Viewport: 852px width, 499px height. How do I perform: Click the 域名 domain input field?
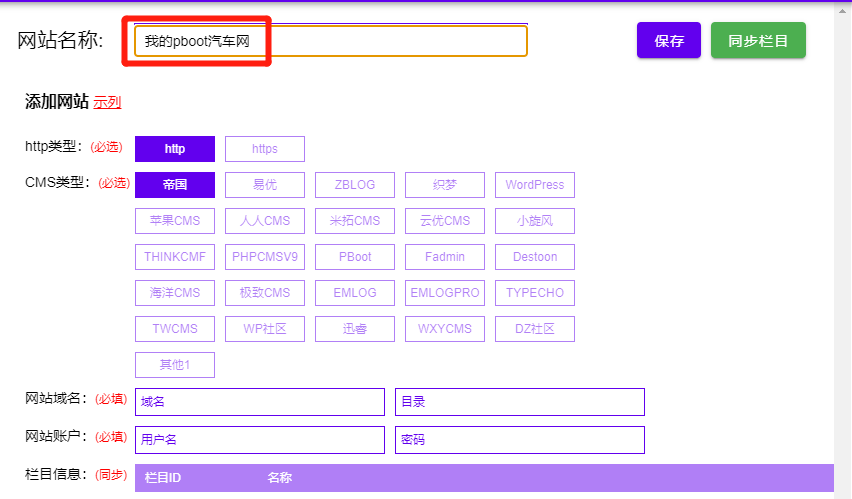[260, 402]
